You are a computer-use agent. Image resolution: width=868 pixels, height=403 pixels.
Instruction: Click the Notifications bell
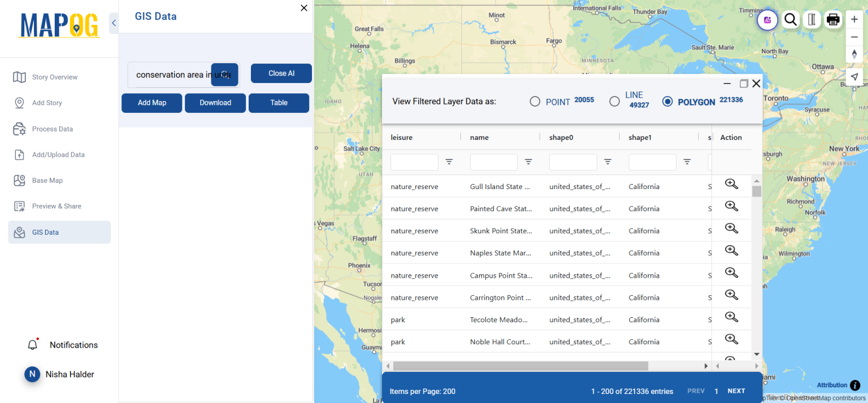point(32,344)
